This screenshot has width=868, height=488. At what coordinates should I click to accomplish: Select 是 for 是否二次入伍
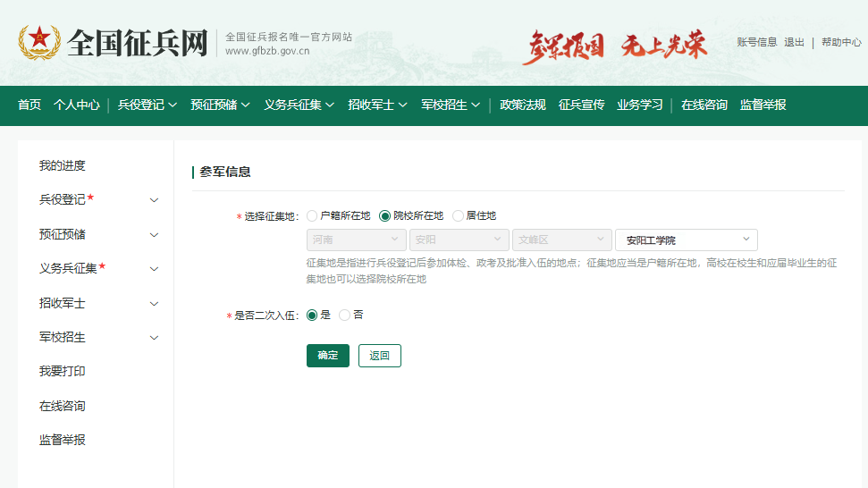coord(312,315)
